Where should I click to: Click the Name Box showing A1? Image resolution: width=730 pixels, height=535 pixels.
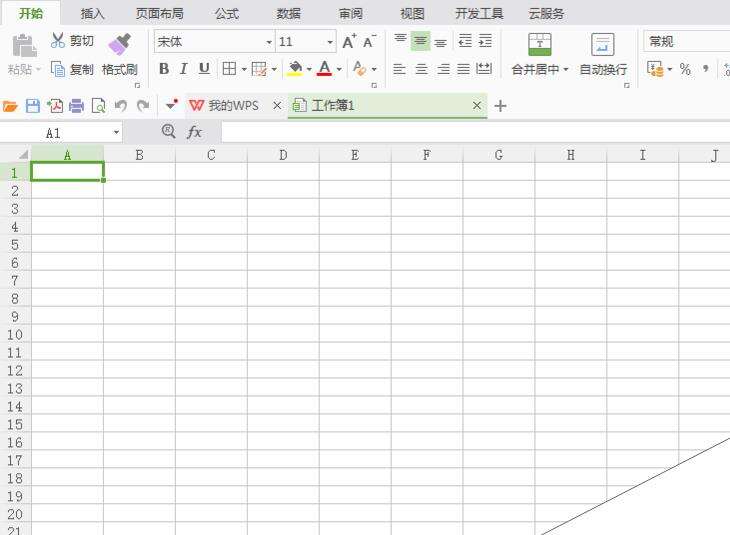coord(61,133)
